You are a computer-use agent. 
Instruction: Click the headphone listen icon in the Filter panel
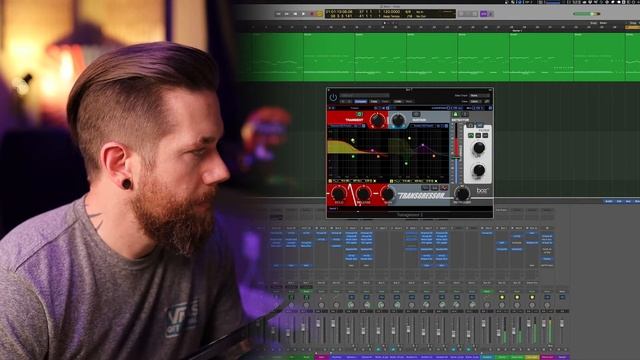pyautogui.click(x=471, y=126)
